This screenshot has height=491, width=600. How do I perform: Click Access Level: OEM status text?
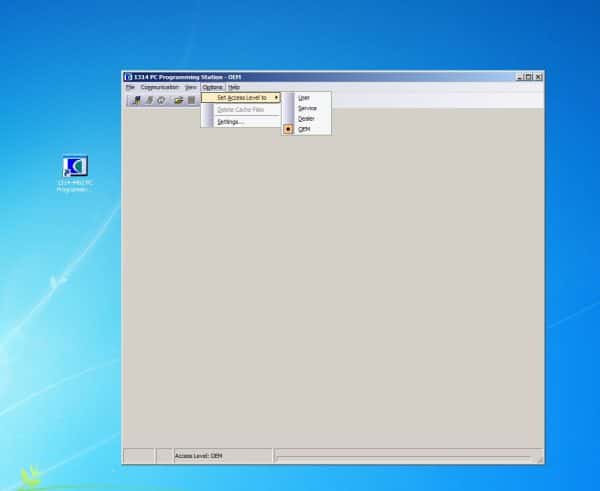(199, 456)
